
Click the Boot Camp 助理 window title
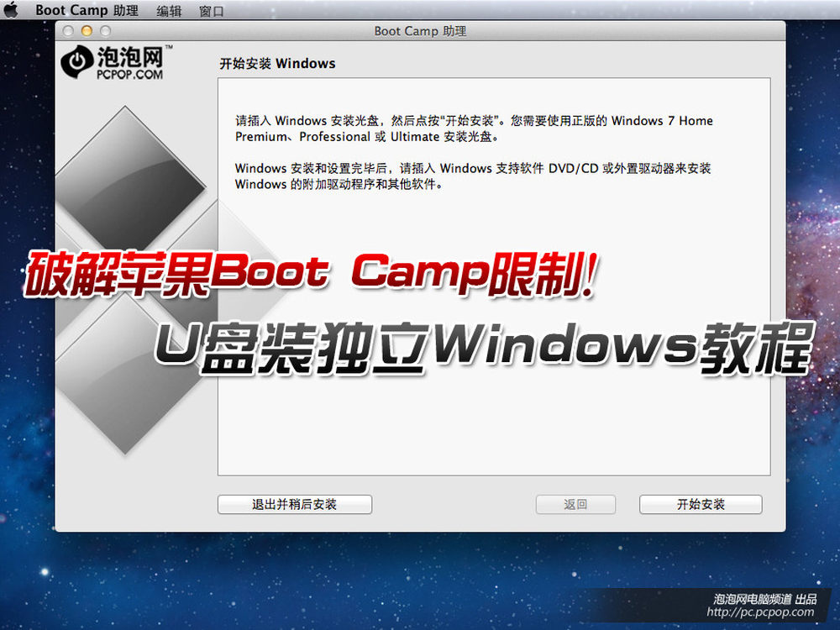420,31
